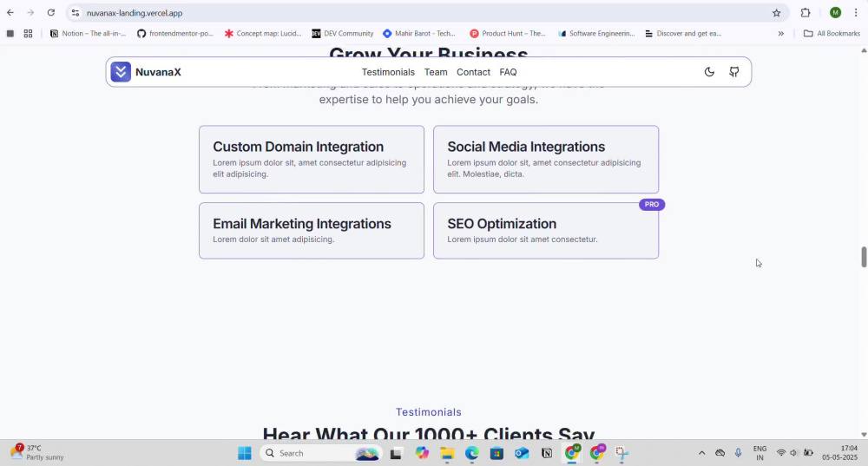868x466 pixels.
Task: Launch Copilot from taskbar
Action: pos(422,453)
